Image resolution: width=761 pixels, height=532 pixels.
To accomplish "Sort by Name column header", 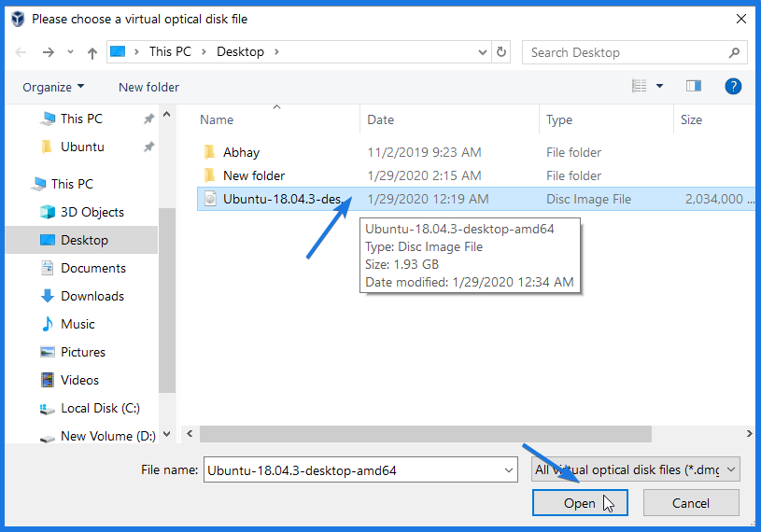I will coord(217,119).
